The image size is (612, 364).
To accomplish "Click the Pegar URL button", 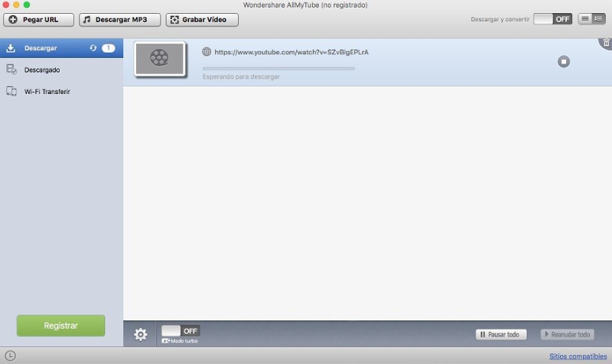I will (x=39, y=20).
